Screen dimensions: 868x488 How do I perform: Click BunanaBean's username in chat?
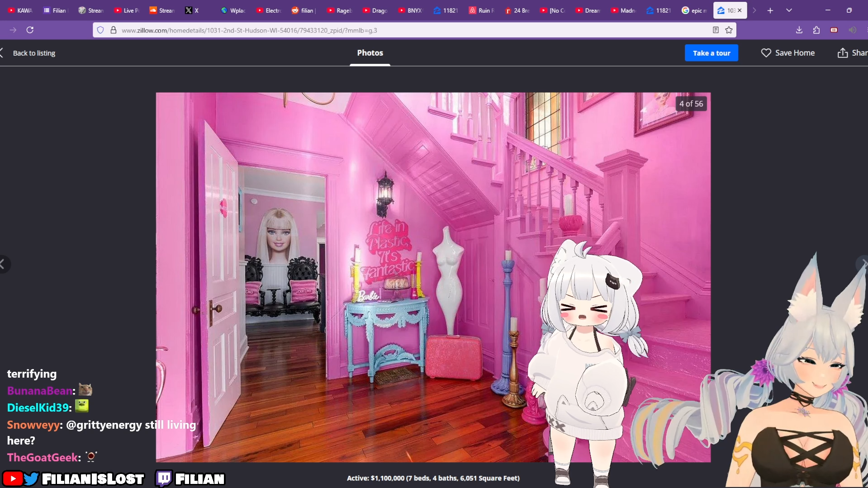(40, 391)
